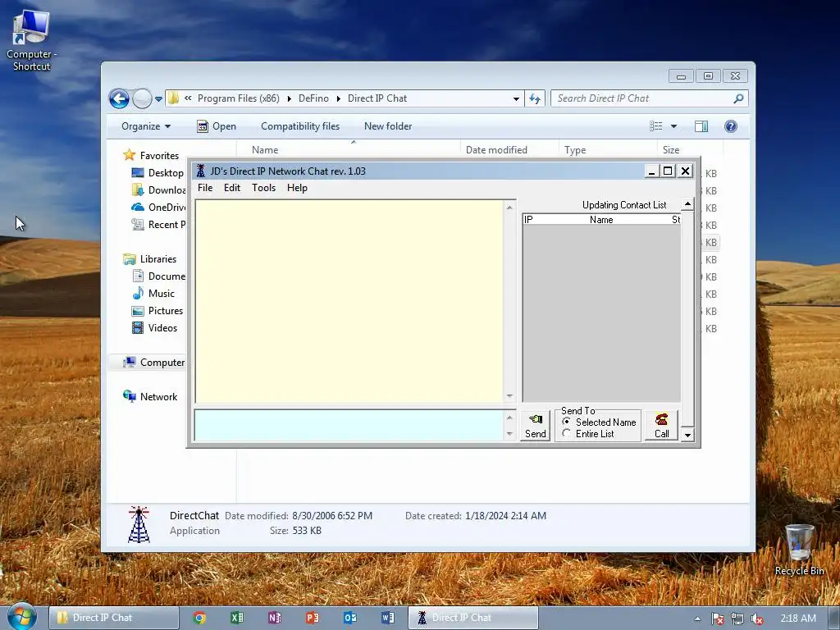Viewport: 840px width, 630px height.
Task: Open the Organize dropdown menu
Action: (x=146, y=126)
